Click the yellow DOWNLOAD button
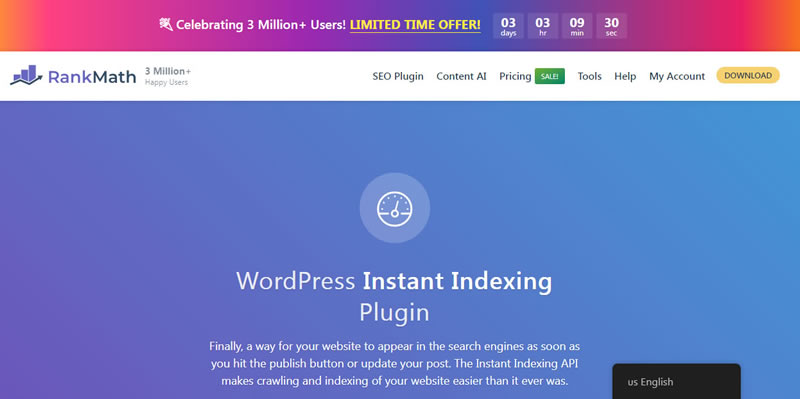 pyautogui.click(x=748, y=76)
